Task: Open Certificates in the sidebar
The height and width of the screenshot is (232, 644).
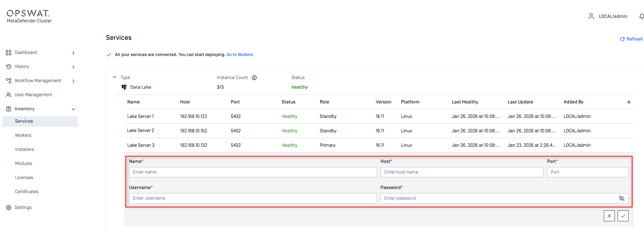Action: click(27, 192)
